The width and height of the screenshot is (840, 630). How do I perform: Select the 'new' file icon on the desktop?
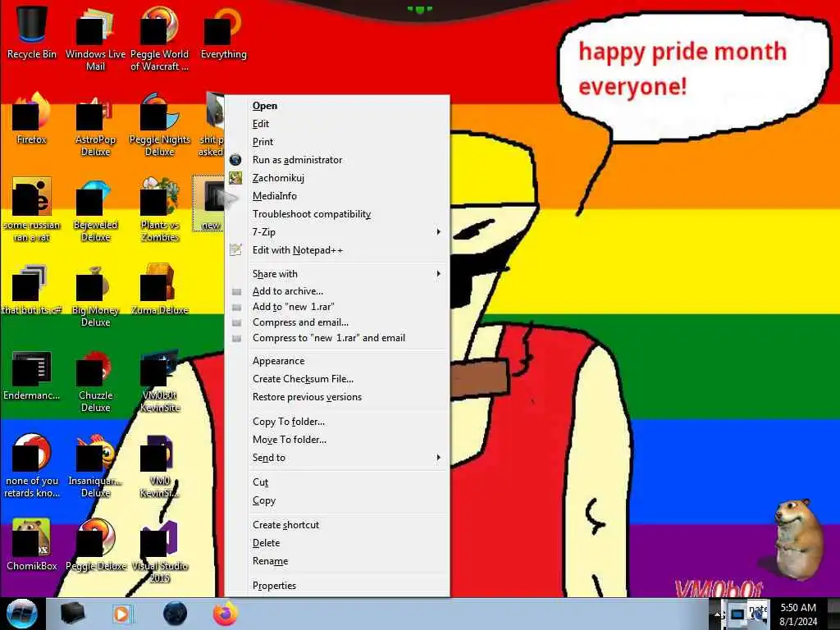[x=209, y=203]
